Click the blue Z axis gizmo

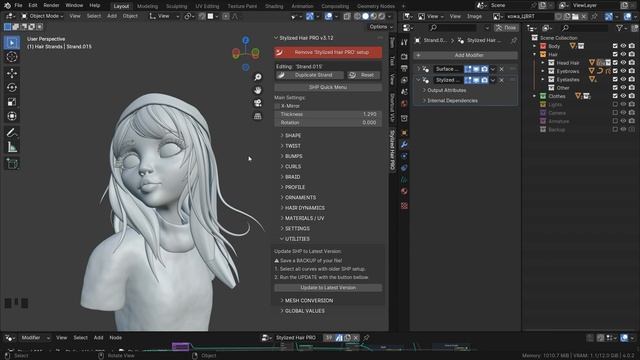pyautogui.click(x=246, y=40)
